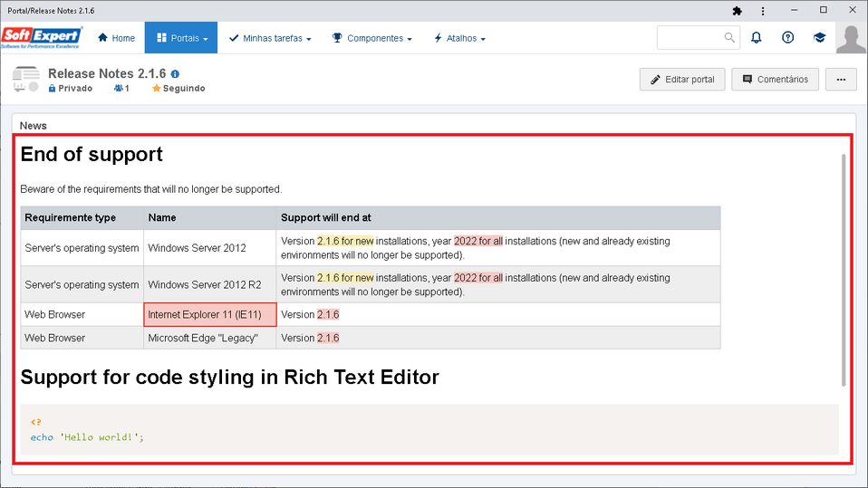The height and width of the screenshot is (488, 868).
Task: Expand Minhas tarefas menu
Action: click(270, 38)
